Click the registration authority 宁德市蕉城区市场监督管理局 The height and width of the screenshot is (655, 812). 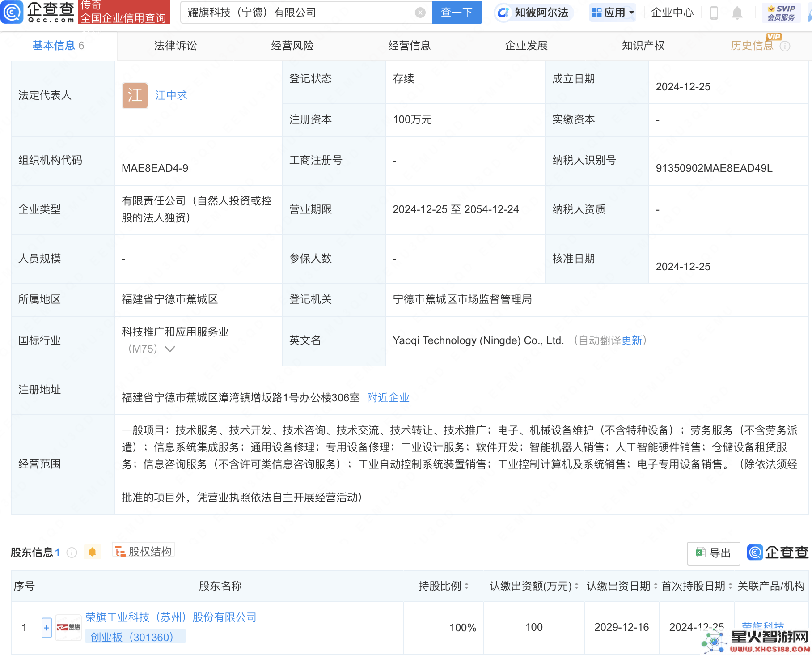click(x=462, y=299)
